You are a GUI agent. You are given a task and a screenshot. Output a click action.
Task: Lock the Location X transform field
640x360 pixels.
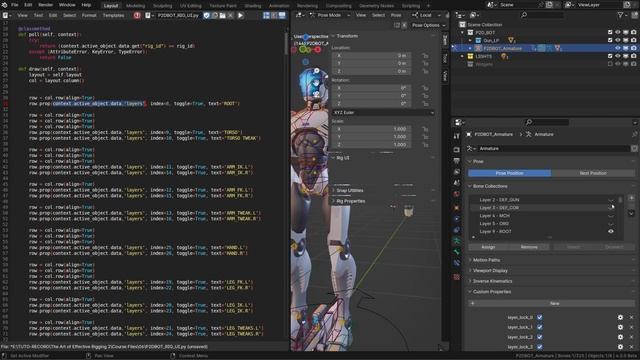point(425,56)
